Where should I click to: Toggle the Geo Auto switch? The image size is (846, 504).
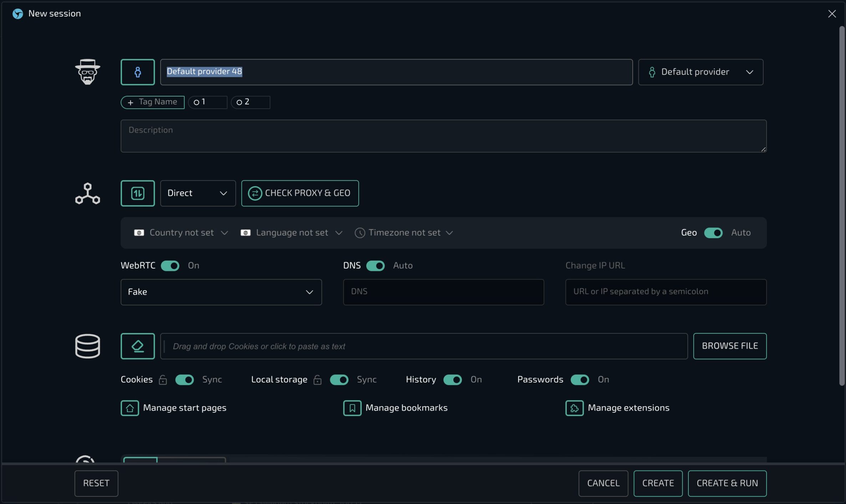pyautogui.click(x=713, y=233)
